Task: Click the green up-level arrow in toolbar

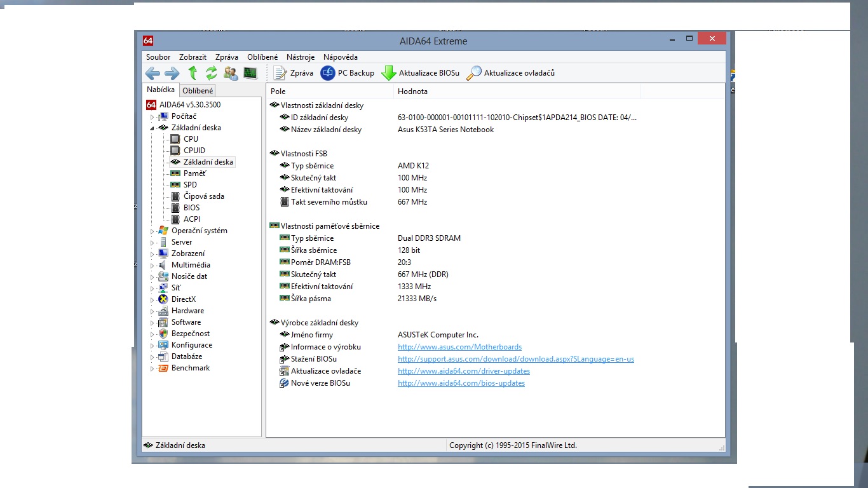Action: click(x=193, y=73)
